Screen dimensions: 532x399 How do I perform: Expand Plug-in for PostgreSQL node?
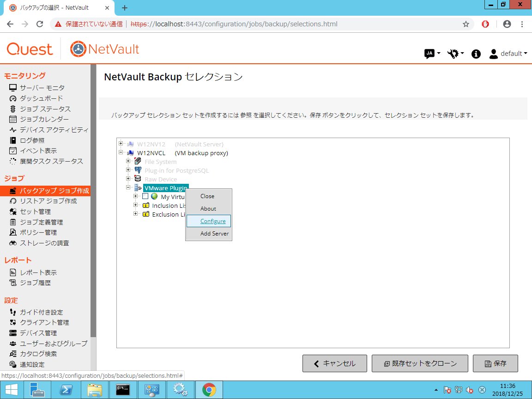(128, 170)
